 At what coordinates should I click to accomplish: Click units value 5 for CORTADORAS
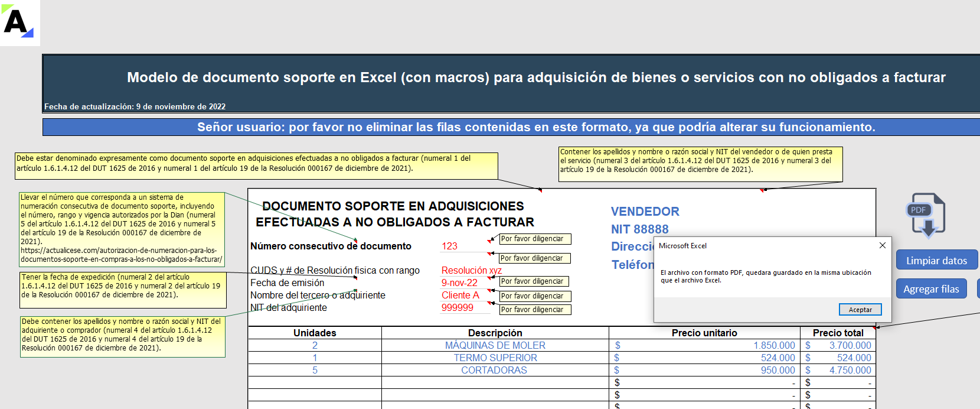pos(315,370)
